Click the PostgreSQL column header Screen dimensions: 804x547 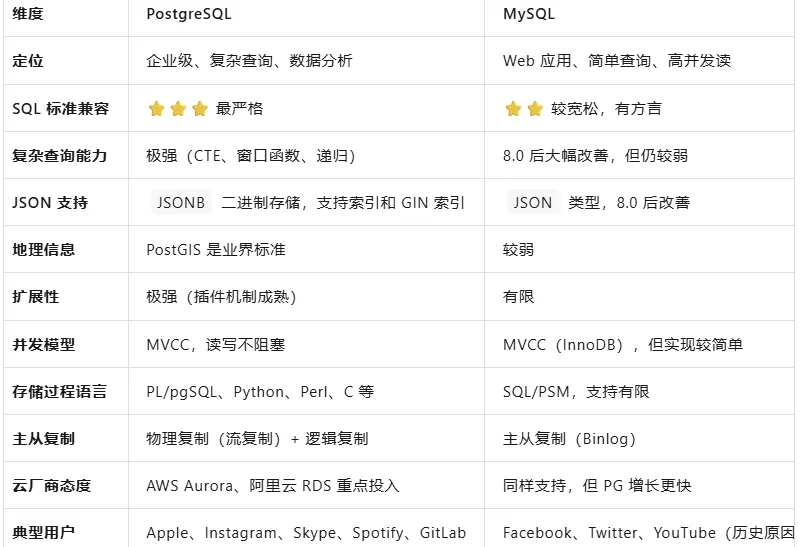(x=189, y=14)
